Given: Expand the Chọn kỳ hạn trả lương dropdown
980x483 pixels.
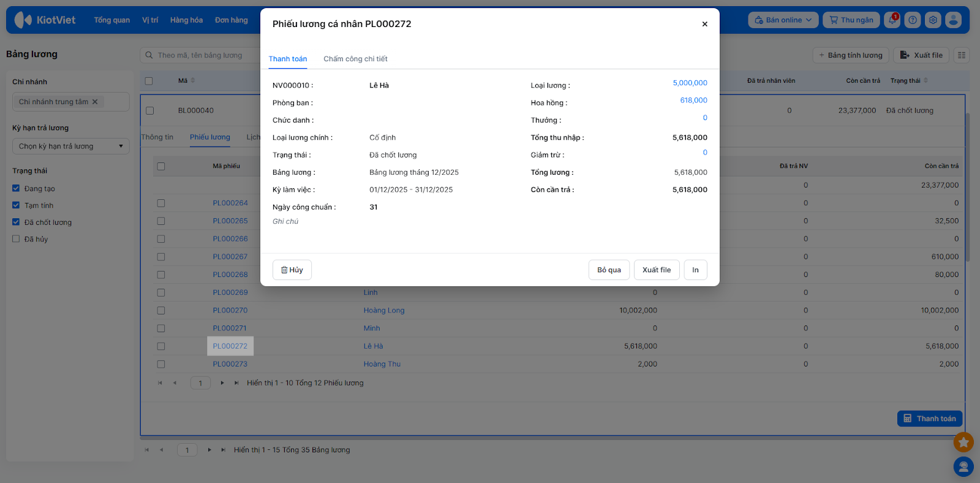Looking at the screenshot, I should pos(70,146).
